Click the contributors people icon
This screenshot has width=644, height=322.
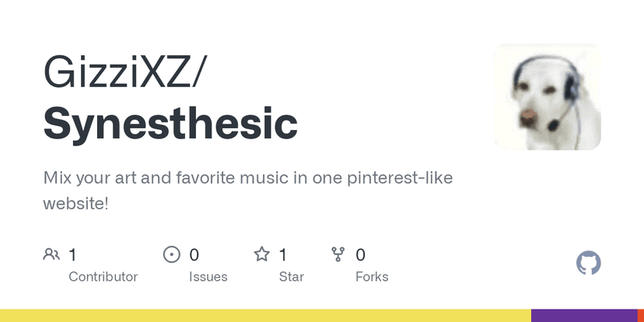(x=51, y=254)
